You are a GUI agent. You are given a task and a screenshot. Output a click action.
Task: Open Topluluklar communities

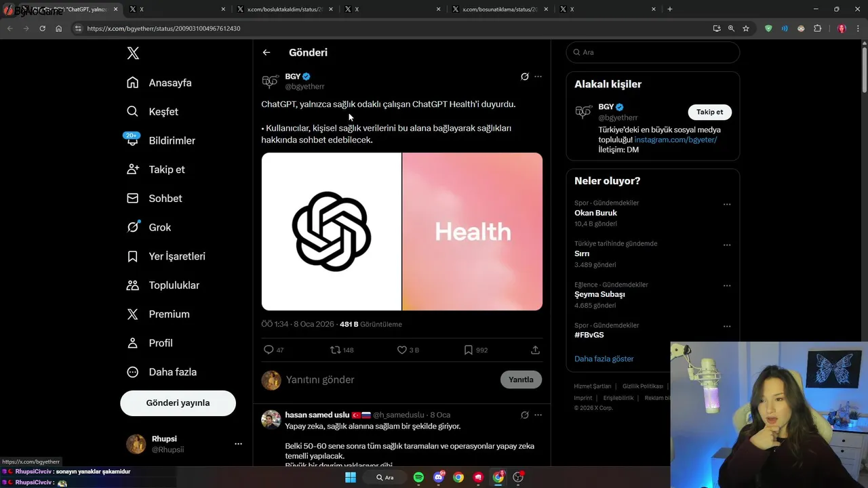[x=163, y=285]
